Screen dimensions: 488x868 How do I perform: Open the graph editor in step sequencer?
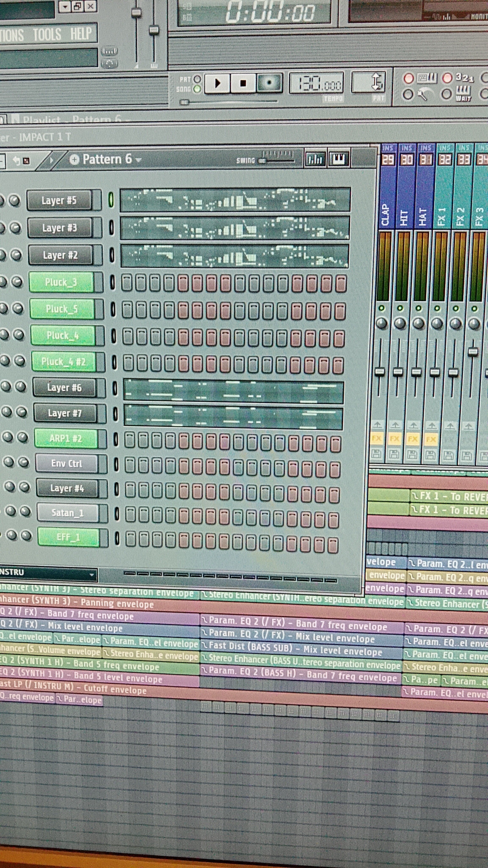(x=315, y=159)
